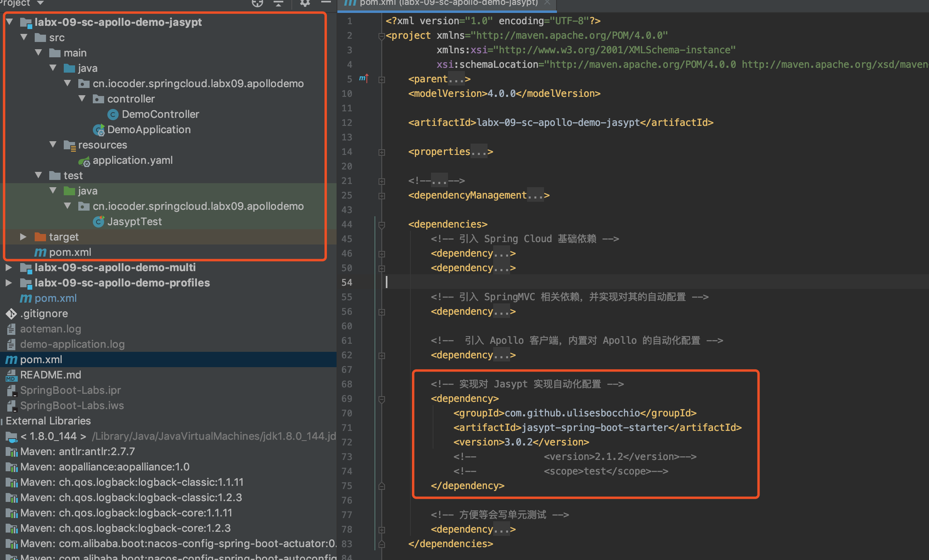Click the jasypt-spring-boot-starter artifactId text
This screenshot has height=560, width=929.
[x=595, y=427]
